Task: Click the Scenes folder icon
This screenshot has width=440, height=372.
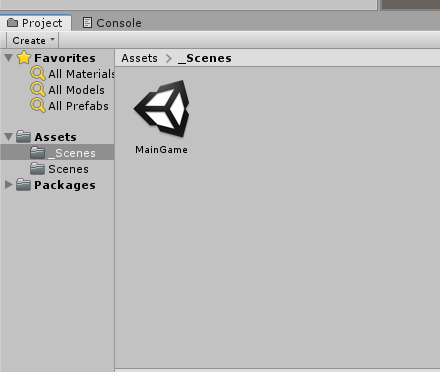Action: coord(37,169)
